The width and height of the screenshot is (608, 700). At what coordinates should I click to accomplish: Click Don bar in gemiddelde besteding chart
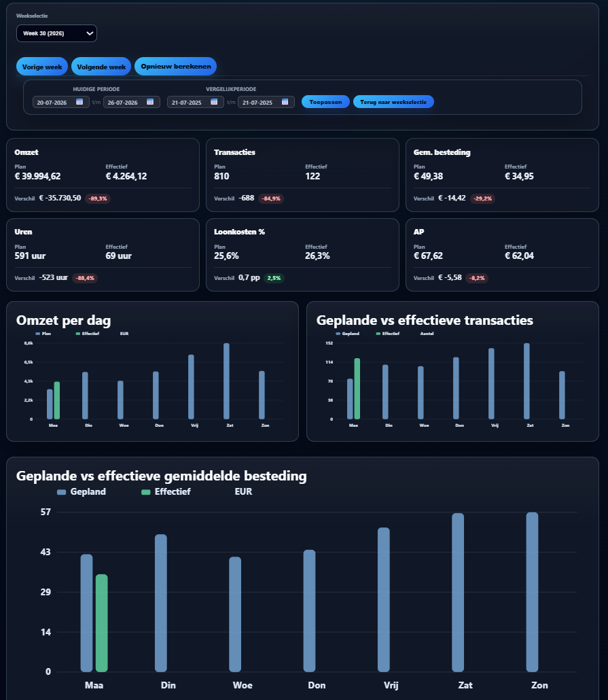(309, 611)
